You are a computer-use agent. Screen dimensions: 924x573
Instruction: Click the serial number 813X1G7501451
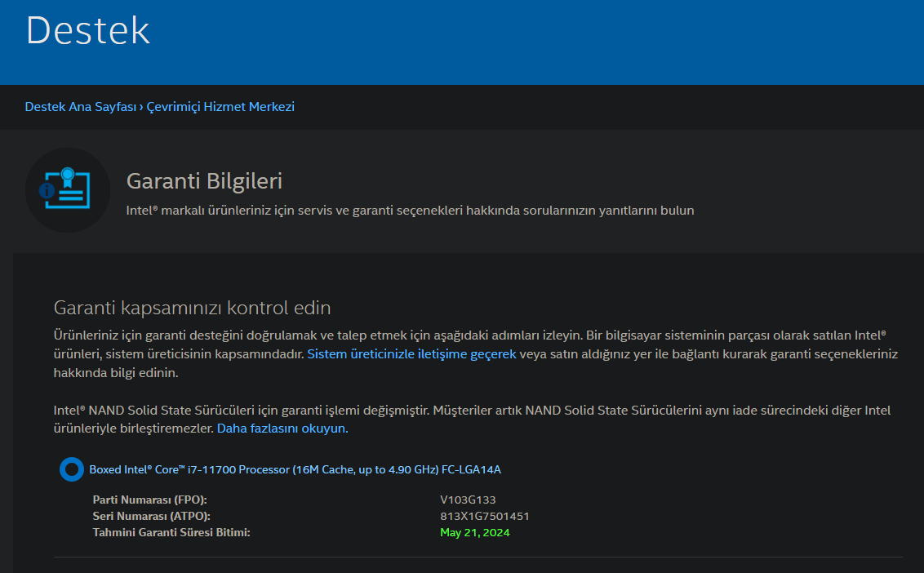[x=485, y=516]
